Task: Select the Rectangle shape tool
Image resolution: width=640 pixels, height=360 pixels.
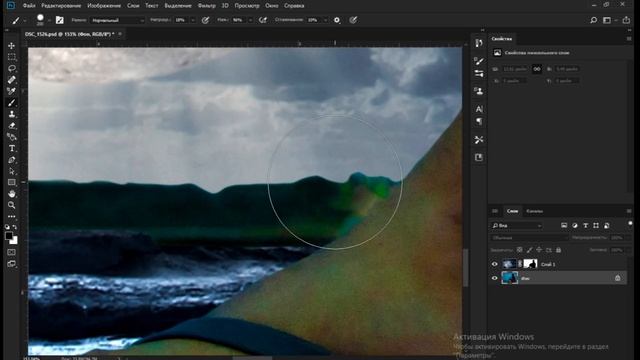Action: point(11,182)
